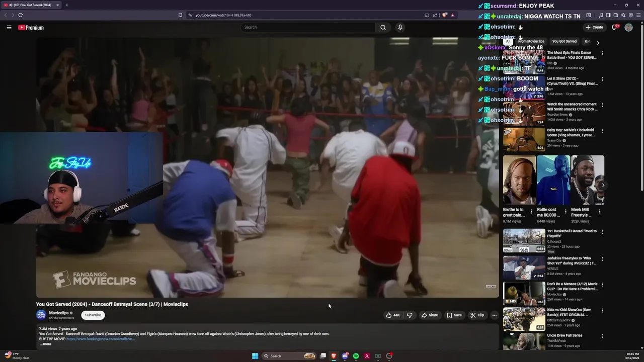Close the You Got Served browser tab
This screenshot has height=362, width=644.
[x=57, y=5]
